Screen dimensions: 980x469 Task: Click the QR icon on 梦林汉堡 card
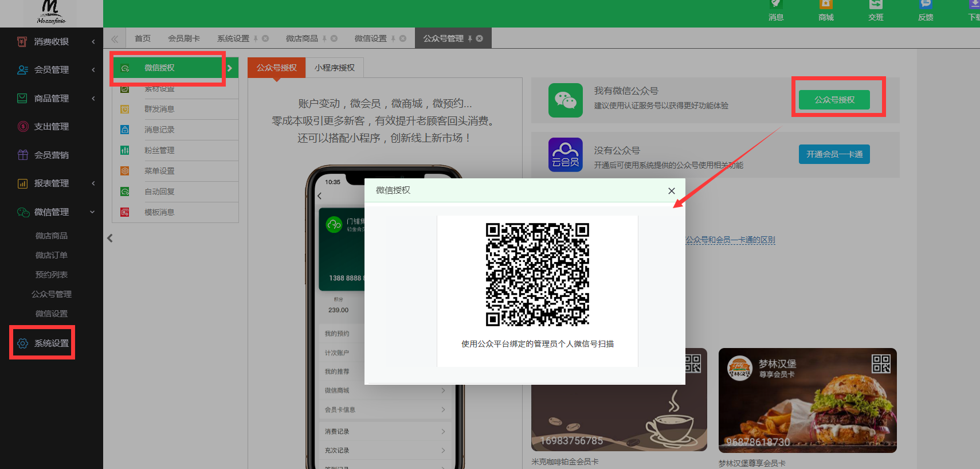[881, 364]
